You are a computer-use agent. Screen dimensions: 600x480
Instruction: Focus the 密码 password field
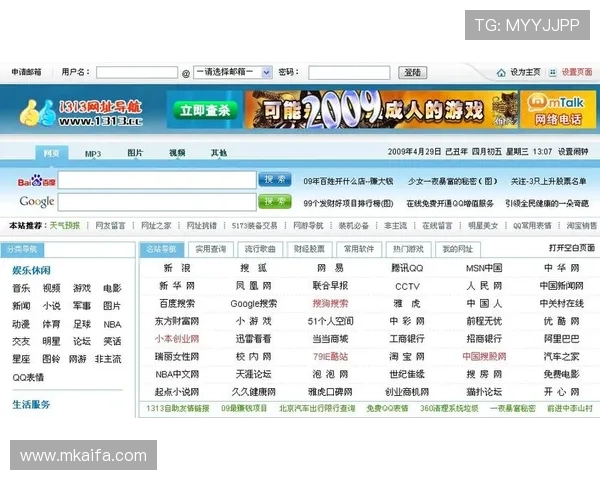coord(349,72)
